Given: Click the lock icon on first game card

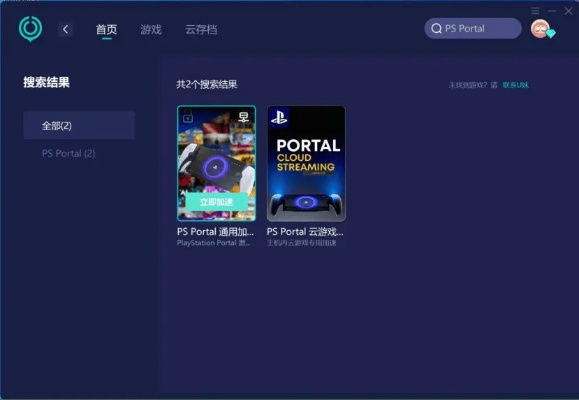Looking at the screenshot, I should coord(188,116).
